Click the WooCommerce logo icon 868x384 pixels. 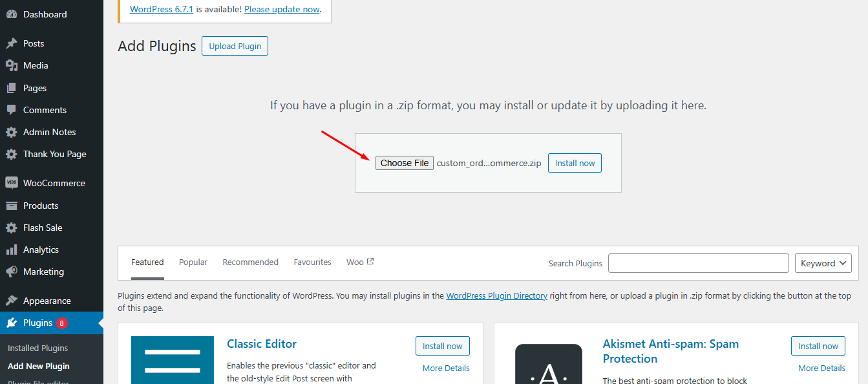click(x=12, y=183)
